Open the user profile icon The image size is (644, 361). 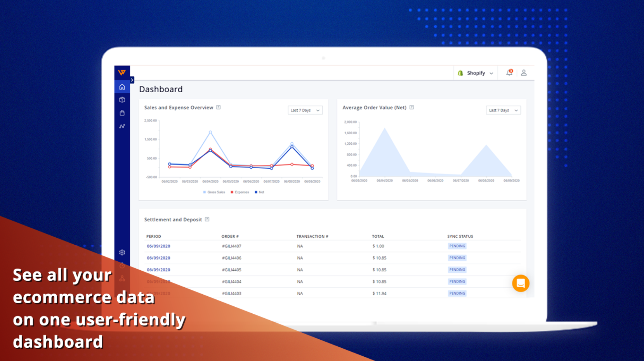tap(525, 73)
